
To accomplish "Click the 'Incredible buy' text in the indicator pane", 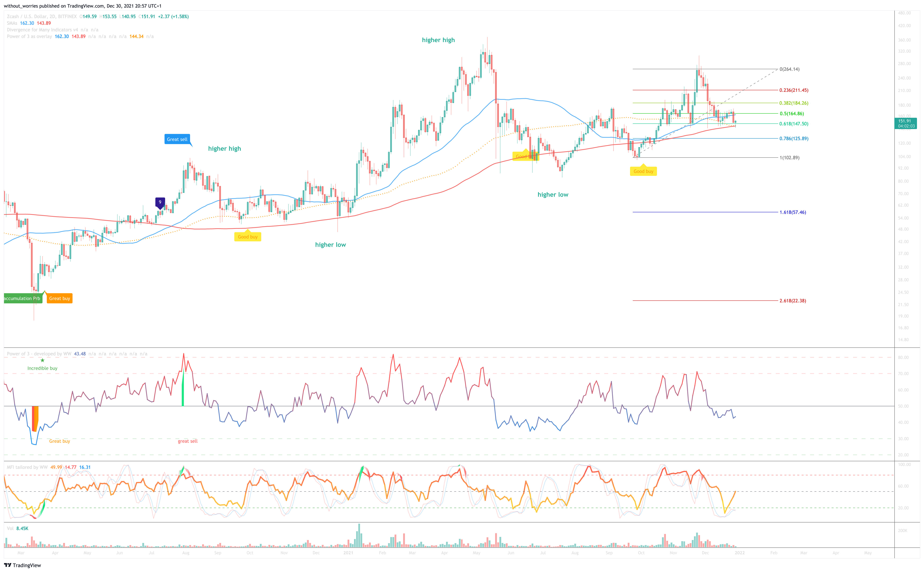I will (42, 368).
